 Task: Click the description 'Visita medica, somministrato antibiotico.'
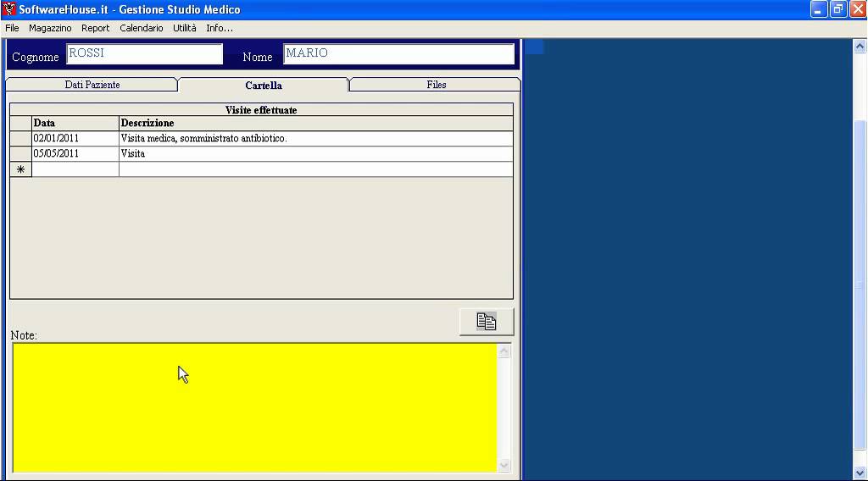pos(316,138)
